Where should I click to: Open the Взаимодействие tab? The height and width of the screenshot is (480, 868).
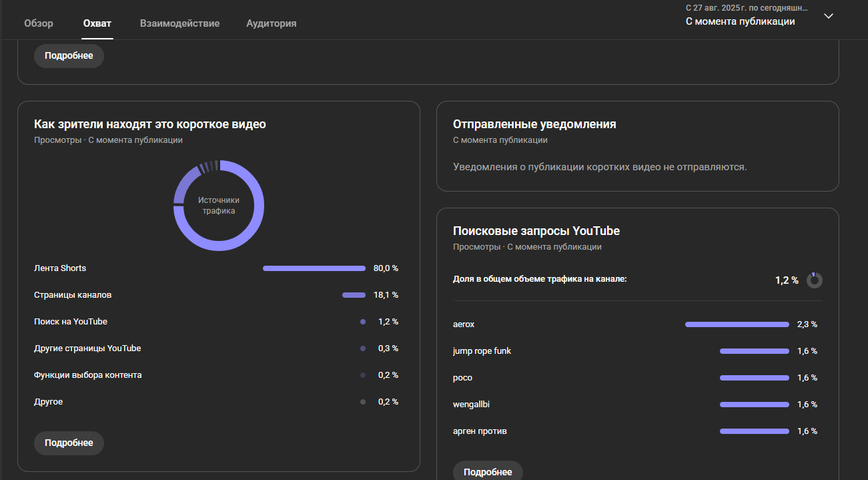179,23
